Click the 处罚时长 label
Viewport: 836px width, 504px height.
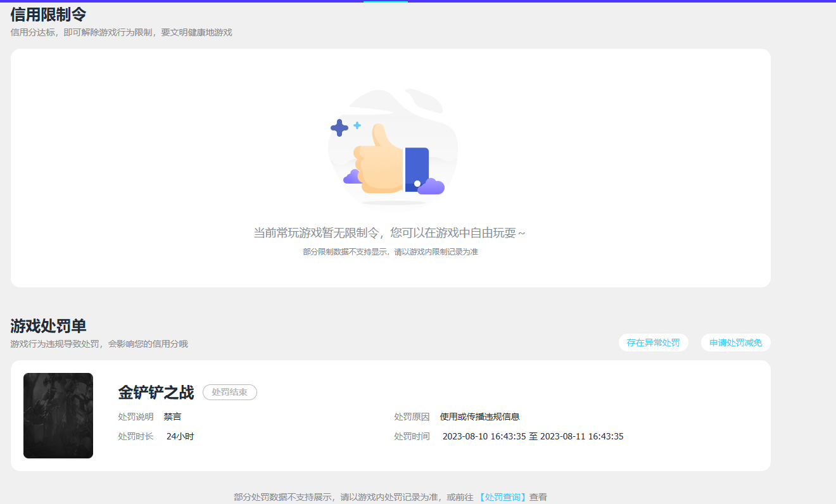click(x=136, y=436)
